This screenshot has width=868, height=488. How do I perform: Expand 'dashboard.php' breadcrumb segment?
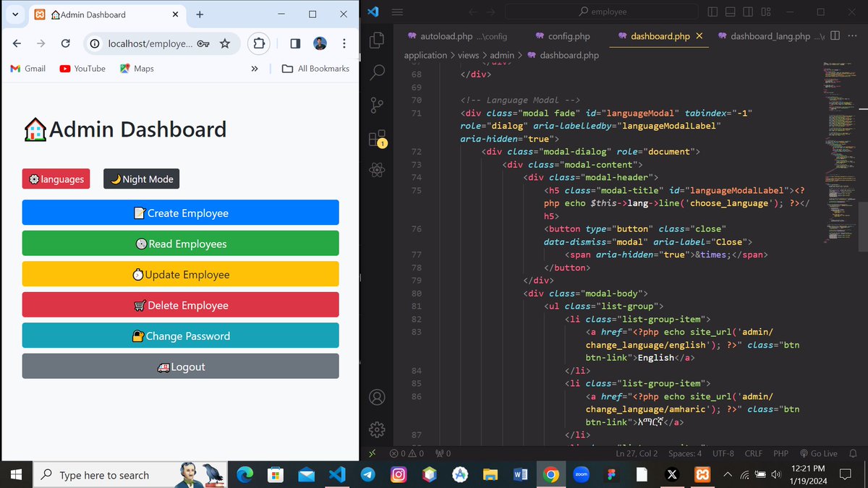[563, 55]
